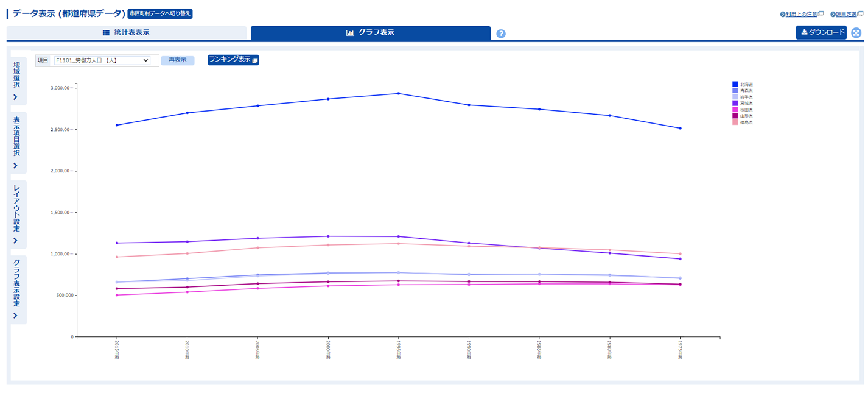Switch to the 統計表表示 tab
Image resolution: width=868 pixels, height=393 pixels.
[x=126, y=33]
